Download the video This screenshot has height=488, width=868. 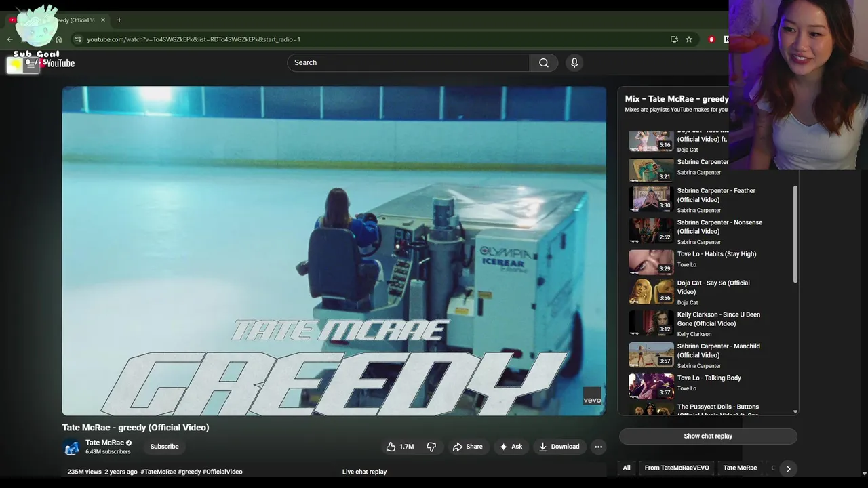point(559,447)
